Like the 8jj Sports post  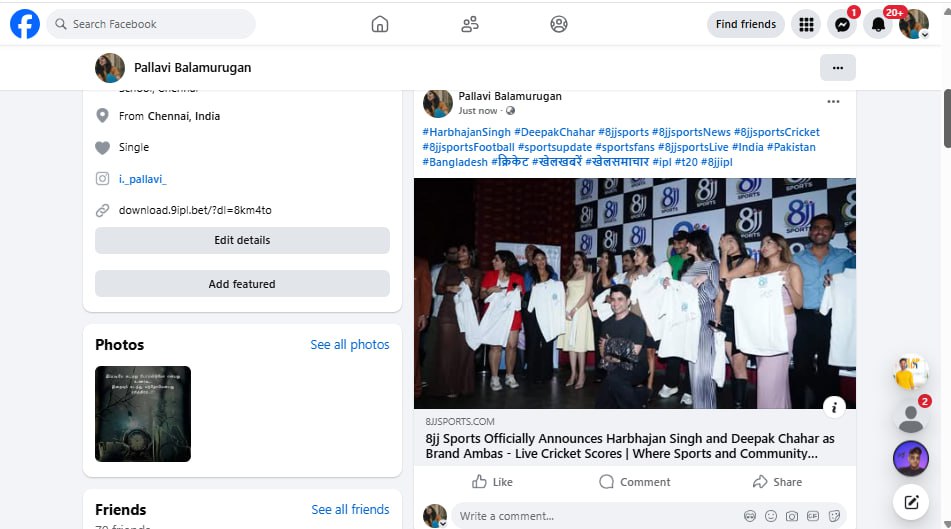point(492,482)
